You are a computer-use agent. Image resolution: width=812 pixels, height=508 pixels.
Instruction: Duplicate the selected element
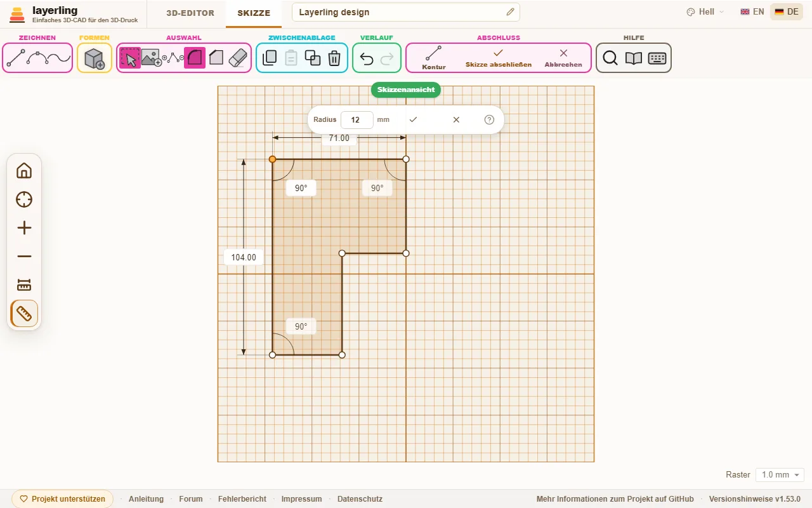point(313,58)
